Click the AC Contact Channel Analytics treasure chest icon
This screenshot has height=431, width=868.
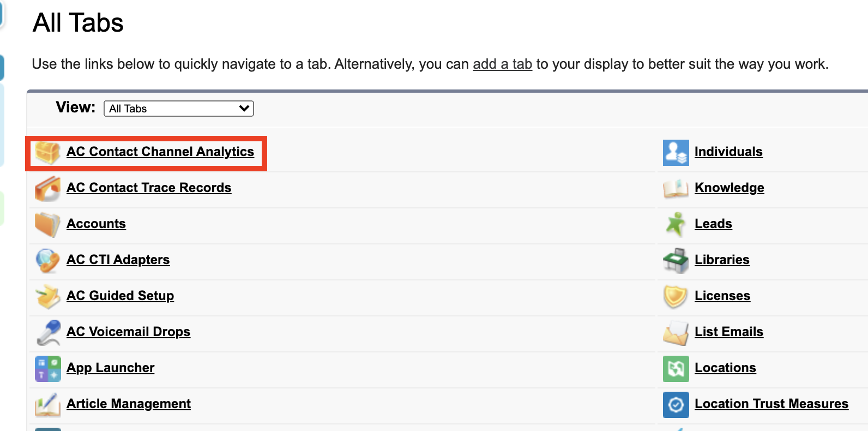[47, 152]
